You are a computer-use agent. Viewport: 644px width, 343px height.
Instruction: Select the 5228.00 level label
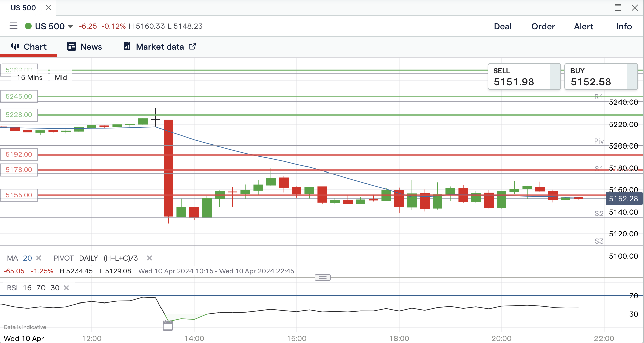(19, 115)
